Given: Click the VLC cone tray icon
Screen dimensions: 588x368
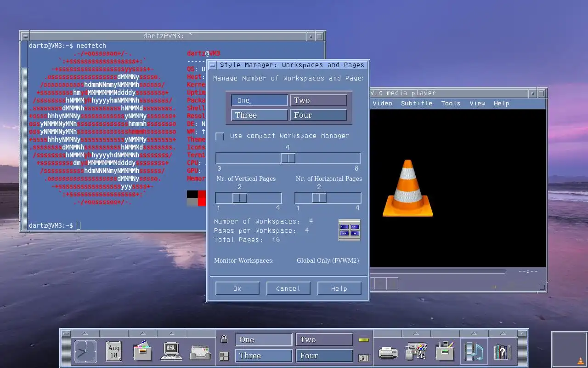Looking at the screenshot, I should click(580, 361).
